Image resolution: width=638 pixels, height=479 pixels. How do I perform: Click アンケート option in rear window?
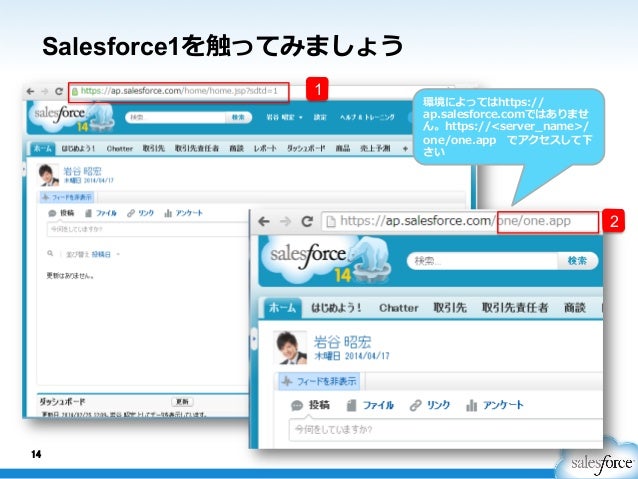point(184,213)
